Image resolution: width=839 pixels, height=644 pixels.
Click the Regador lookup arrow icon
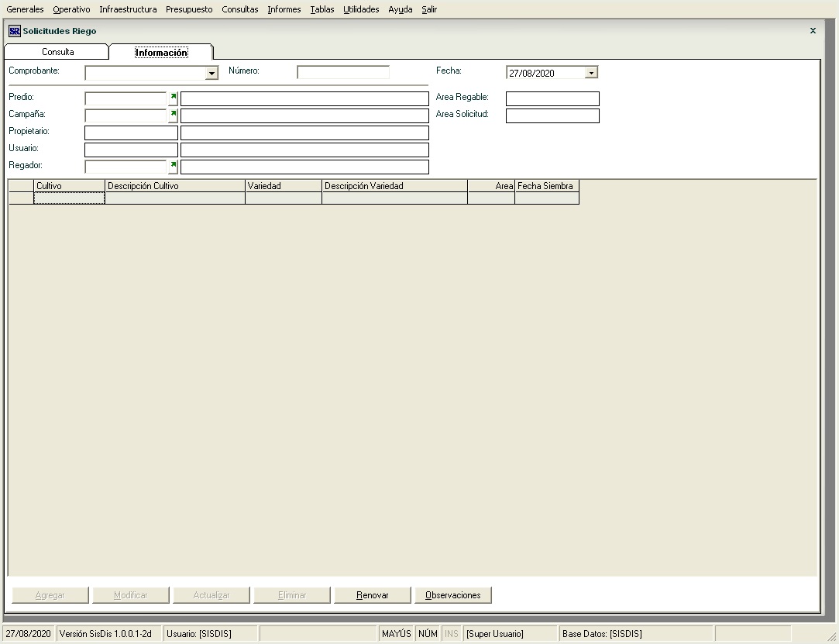[x=173, y=167]
